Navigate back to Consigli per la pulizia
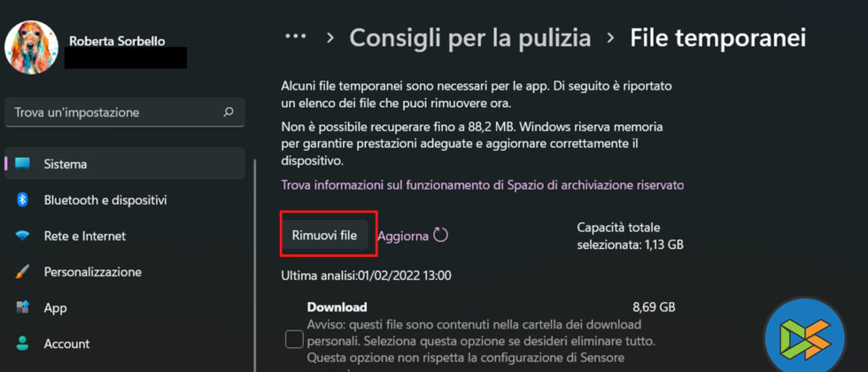The width and height of the screenshot is (868, 372). pos(469,37)
